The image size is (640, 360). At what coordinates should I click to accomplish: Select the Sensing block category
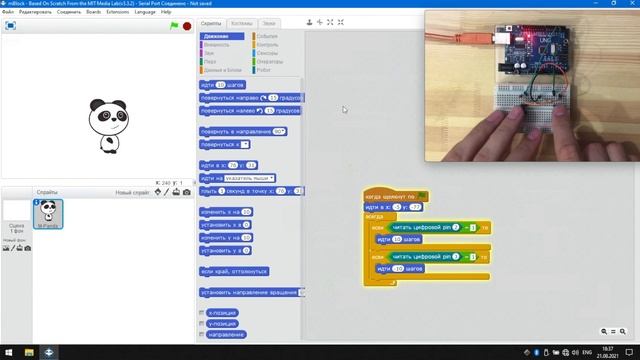[267, 53]
